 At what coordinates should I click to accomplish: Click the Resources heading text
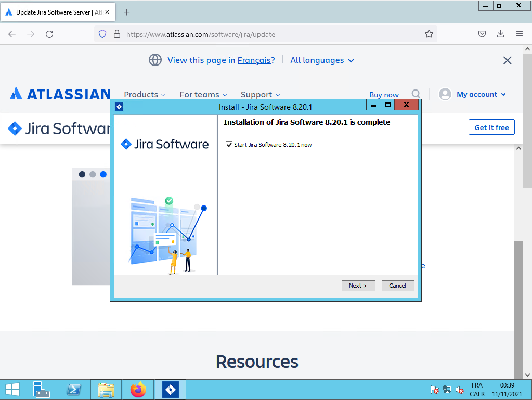tap(257, 362)
